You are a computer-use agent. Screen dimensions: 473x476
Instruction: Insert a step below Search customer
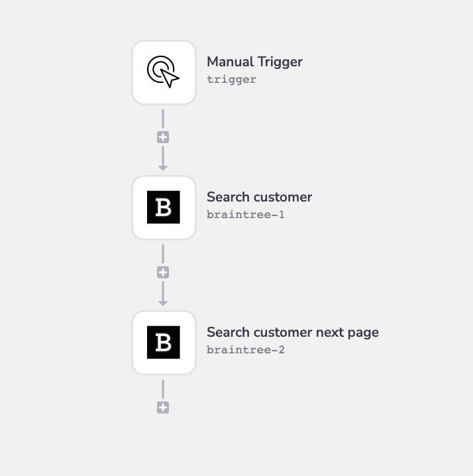163,272
